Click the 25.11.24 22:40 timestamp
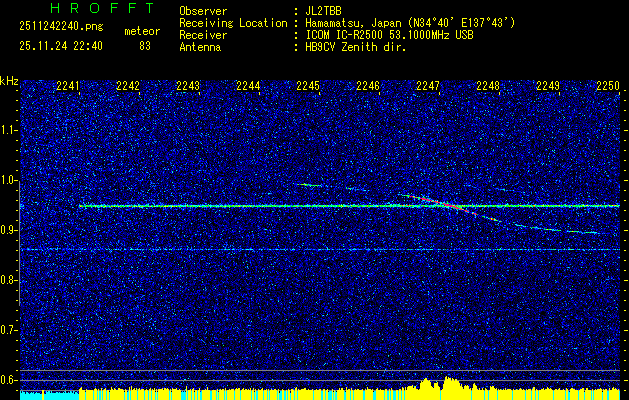629x400 pixels. coord(60,45)
